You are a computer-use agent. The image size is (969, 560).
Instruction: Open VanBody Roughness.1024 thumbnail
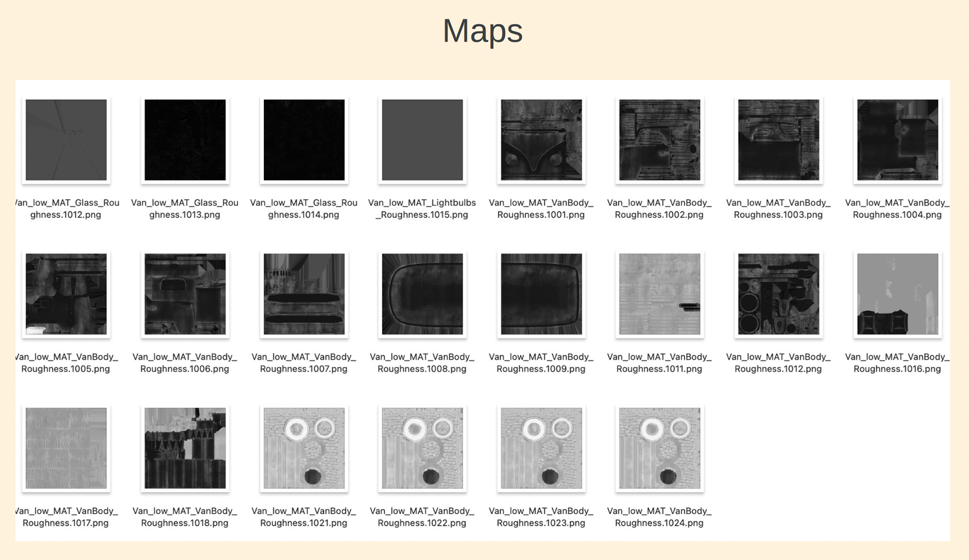coord(660,448)
